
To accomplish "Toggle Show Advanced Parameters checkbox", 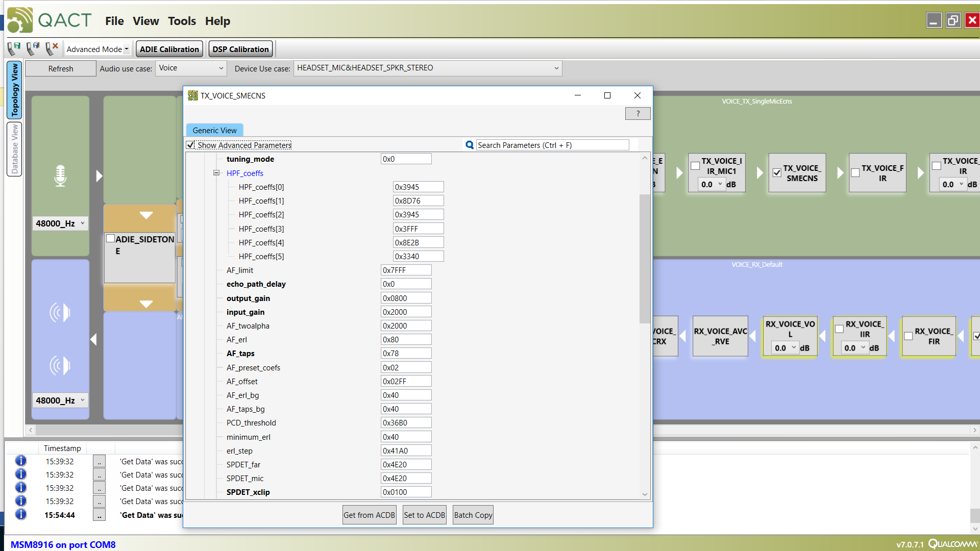I will 191,145.
